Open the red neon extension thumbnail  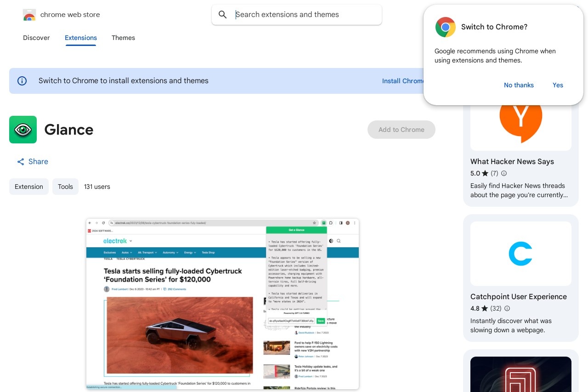[521, 374]
